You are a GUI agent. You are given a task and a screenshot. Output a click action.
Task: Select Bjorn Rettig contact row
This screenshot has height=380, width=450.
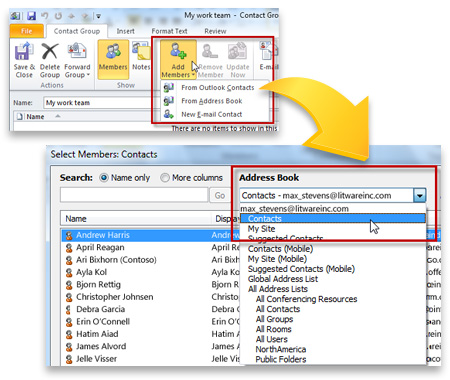[151, 284]
